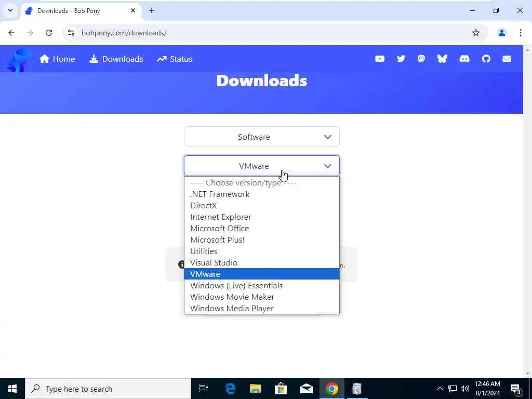This screenshot has width=532, height=399.
Task: Click the Bob Pony site logo
Action: pyautogui.click(x=19, y=60)
